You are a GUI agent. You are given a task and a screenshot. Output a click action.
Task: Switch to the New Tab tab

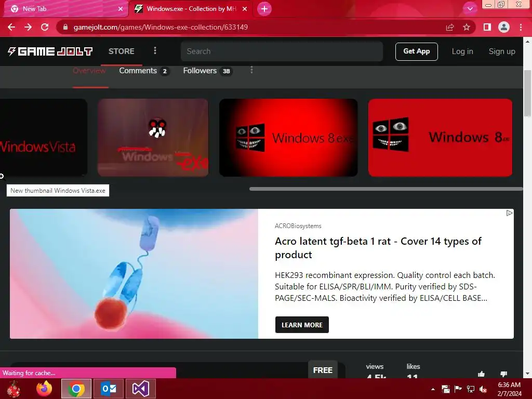tap(64, 9)
